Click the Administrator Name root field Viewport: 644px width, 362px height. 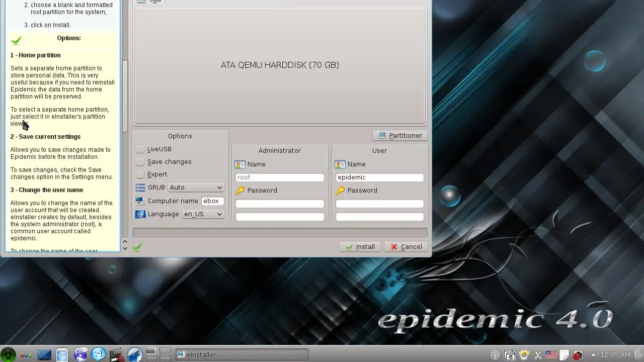point(280,177)
